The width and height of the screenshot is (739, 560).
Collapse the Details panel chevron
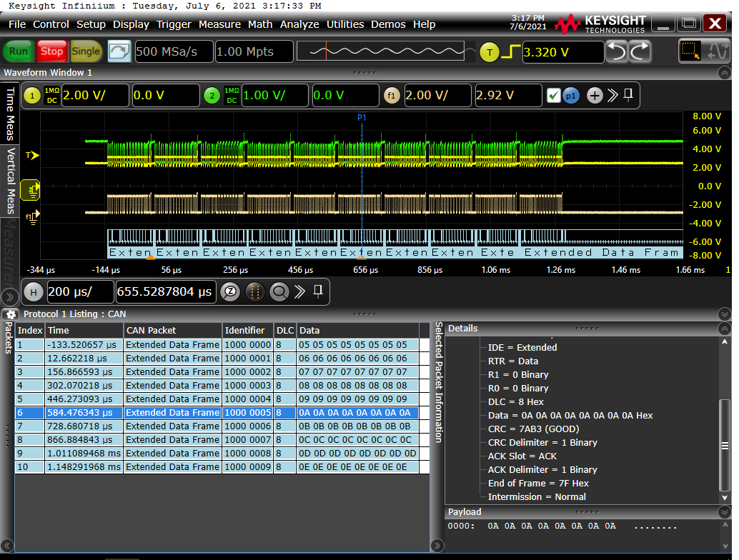(725, 329)
